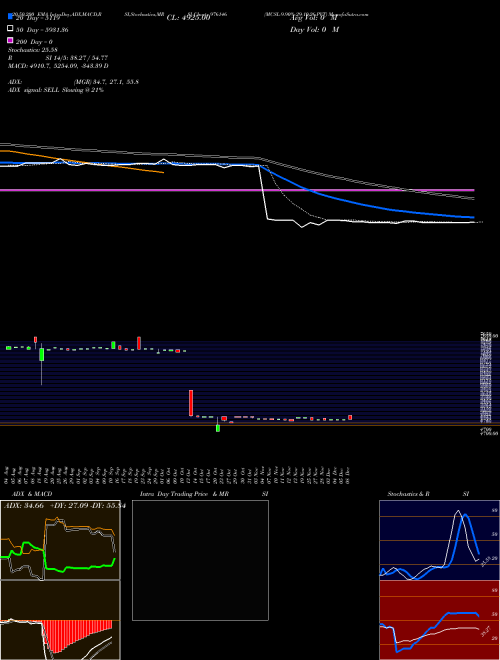Viewport: 500px width, 660px height.
Task: Click the 'ADX signal: SELL' text
Action: [x=56, y=90]
